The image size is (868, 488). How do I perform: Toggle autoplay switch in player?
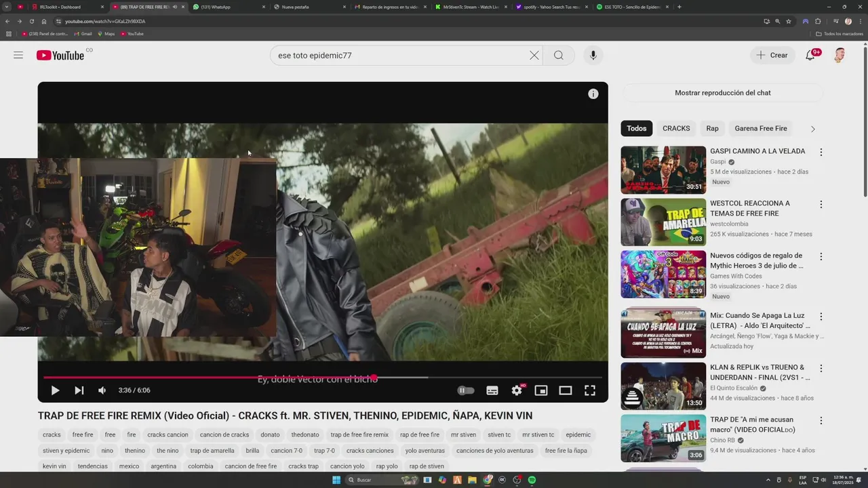pos(465,390)
